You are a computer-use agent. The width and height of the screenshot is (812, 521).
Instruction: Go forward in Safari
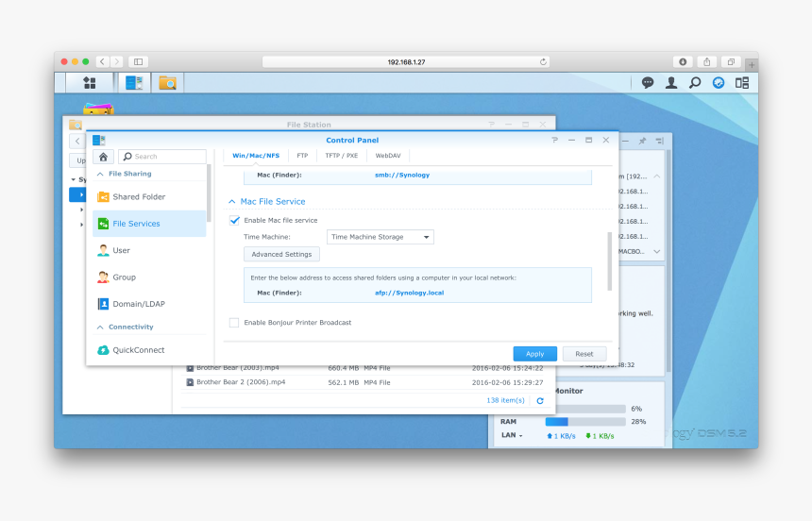pyautogui.click(x=116, y=61)
